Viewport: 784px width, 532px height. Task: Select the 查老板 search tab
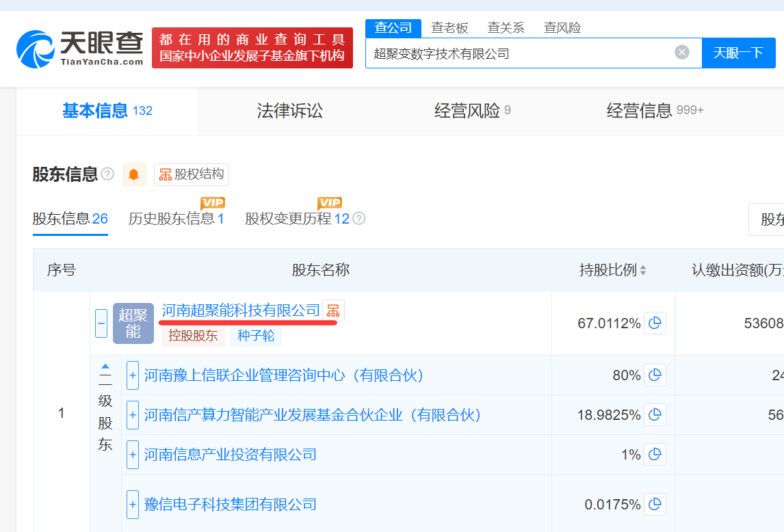pyautogui.click(x=449, y=28)
